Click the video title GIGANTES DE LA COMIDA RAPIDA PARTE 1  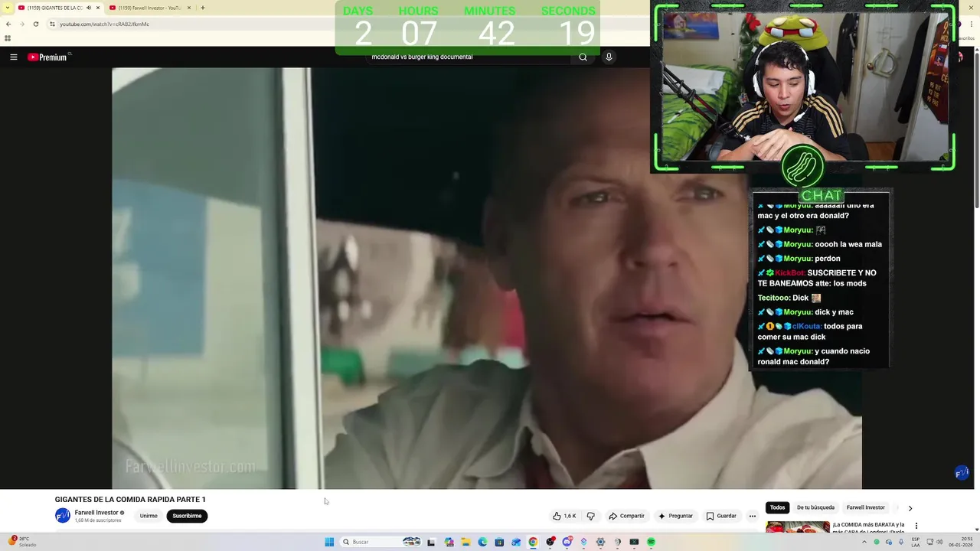[130, 499]
